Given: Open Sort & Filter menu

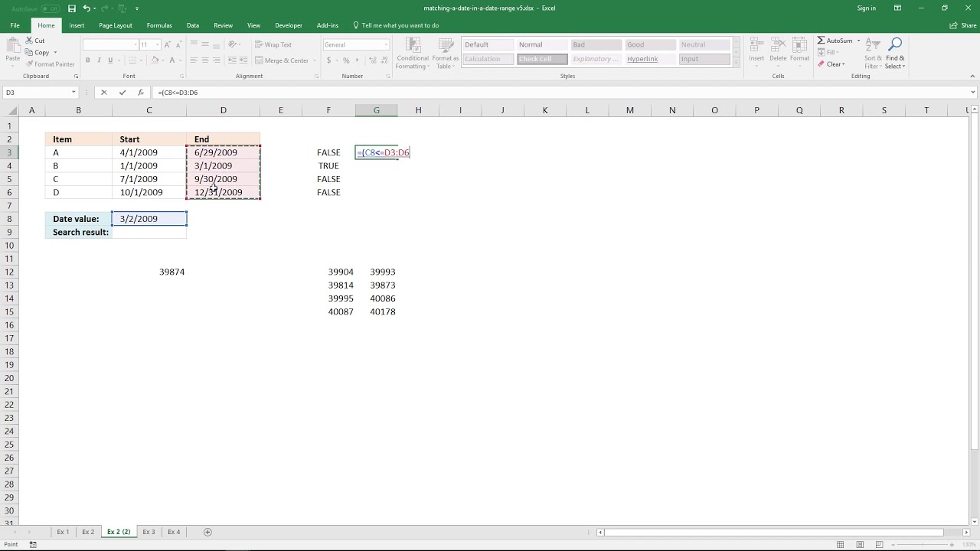Looking at the screenshot, I should [x=873, y=52].
